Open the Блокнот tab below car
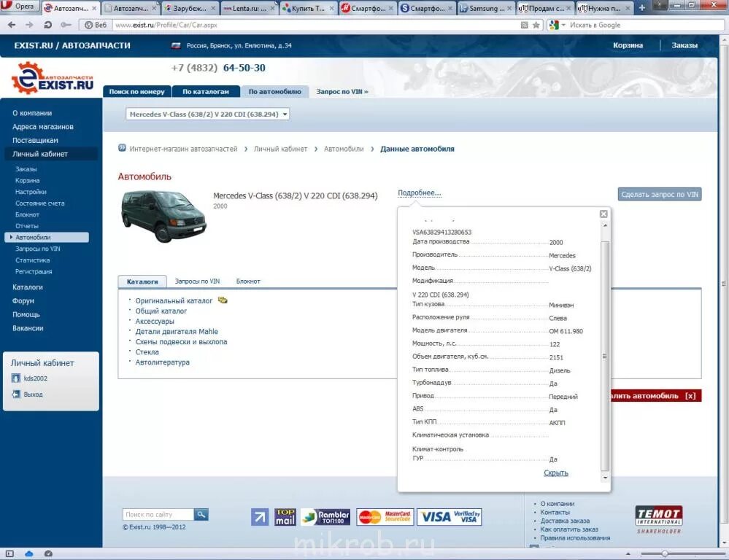Image resolution: width=729 pixels, height=560 pixels. tap(248, 281)
